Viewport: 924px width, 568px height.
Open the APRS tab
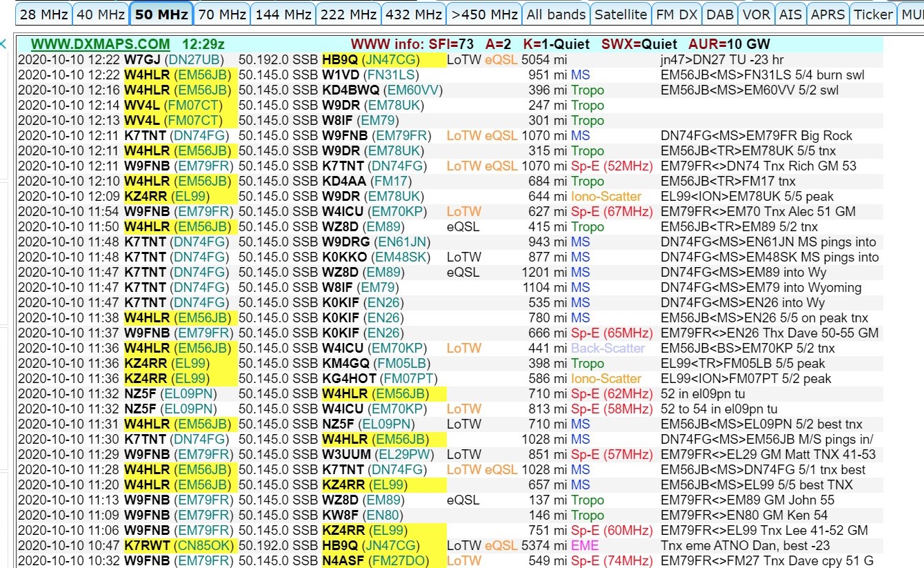(x=827, y=14)
